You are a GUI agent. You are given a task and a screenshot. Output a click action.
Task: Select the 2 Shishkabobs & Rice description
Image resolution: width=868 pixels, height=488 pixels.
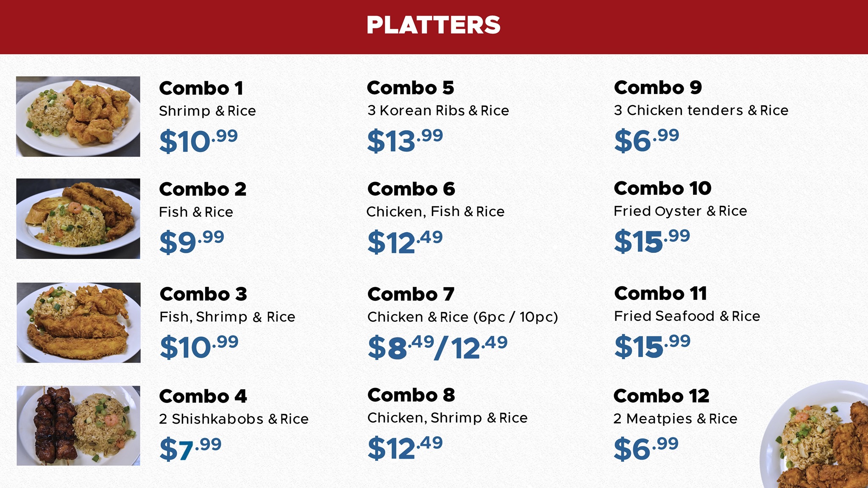click(234, 419)
